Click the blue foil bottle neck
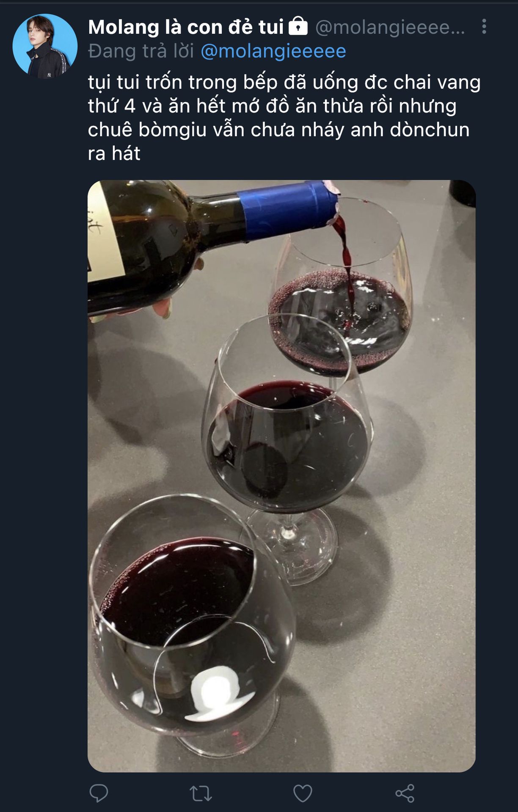This screenshot has width=518, height=812. [288, 209]
